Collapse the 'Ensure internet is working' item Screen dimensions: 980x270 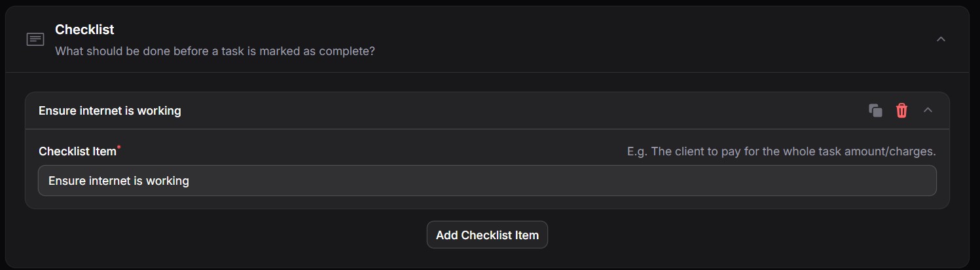928,110
